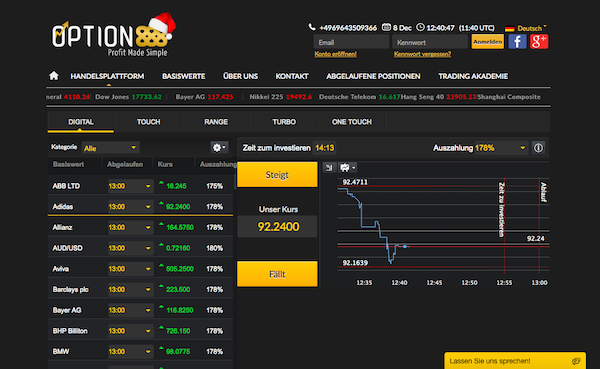Open expiry dropdown for Aviva
600x369 pixels.
[x=130, y=269]
